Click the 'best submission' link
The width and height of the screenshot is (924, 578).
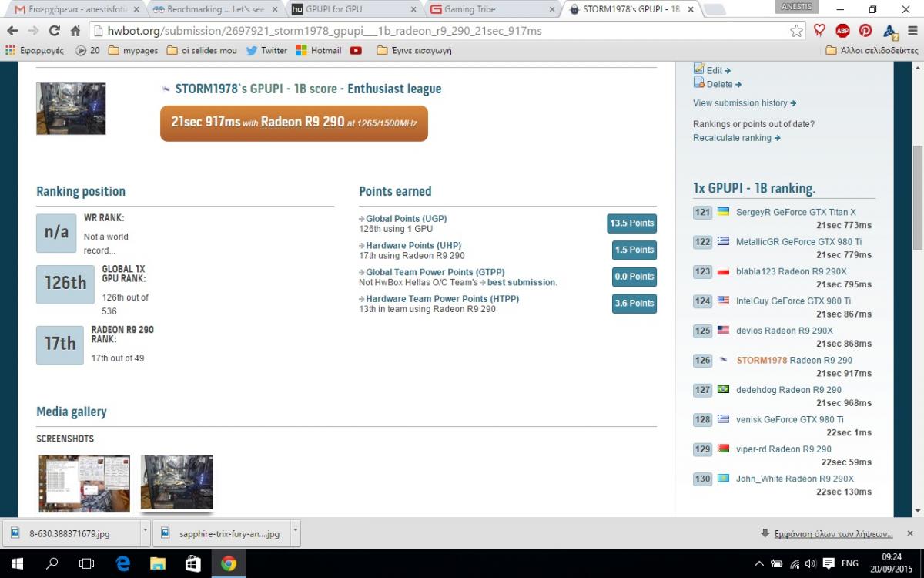pyautogui.click(x=521, y=283)
